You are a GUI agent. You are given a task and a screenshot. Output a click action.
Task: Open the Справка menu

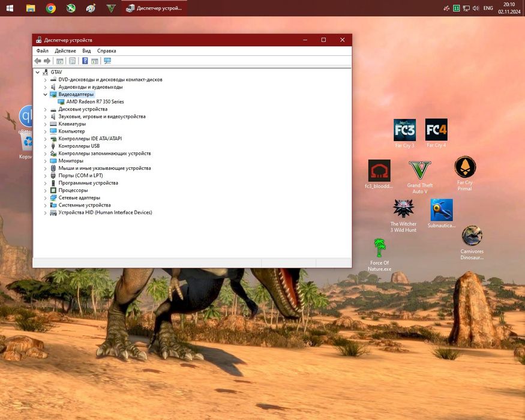106,51
